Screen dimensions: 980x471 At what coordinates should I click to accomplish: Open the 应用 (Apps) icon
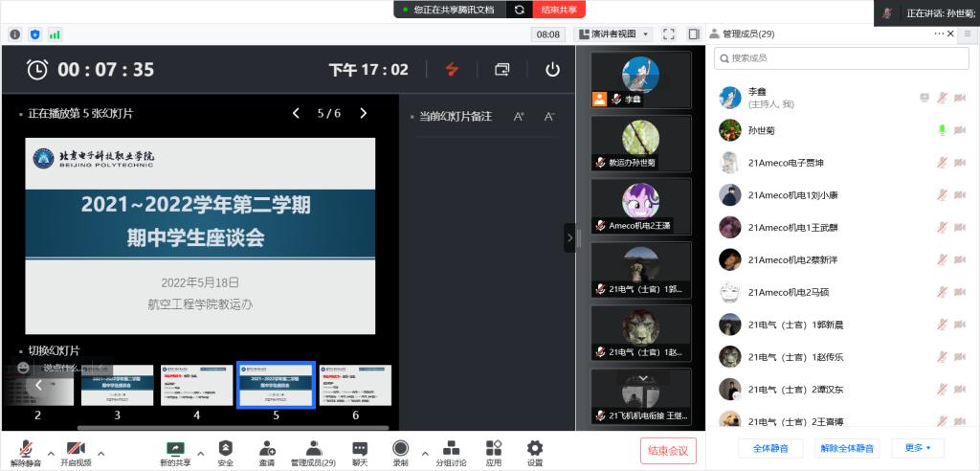coord(494,448)
